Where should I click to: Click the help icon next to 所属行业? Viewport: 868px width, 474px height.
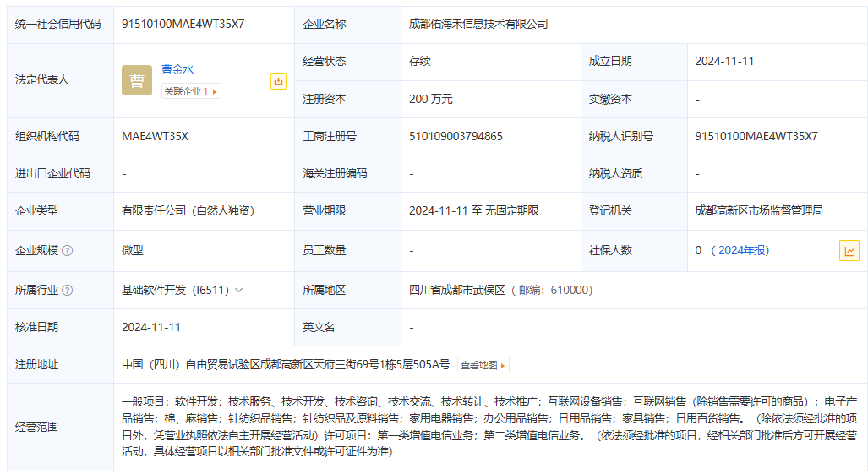click(68, 291)
